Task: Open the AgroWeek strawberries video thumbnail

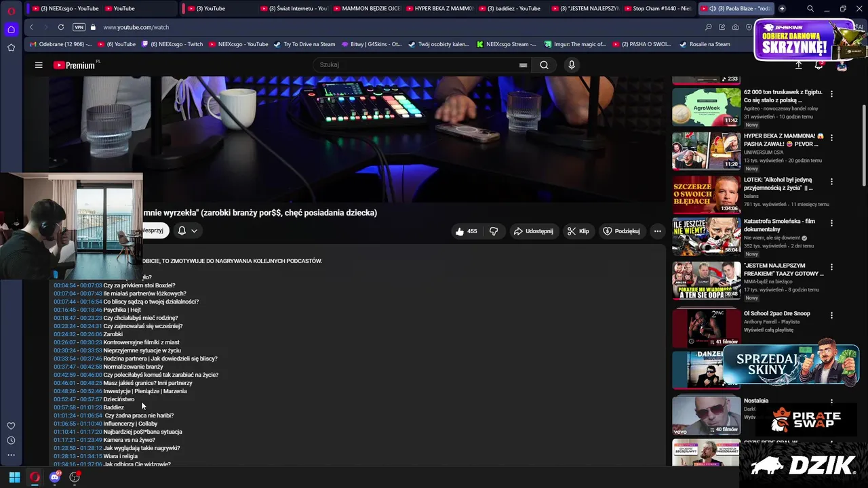Action: tap(707, 106)
